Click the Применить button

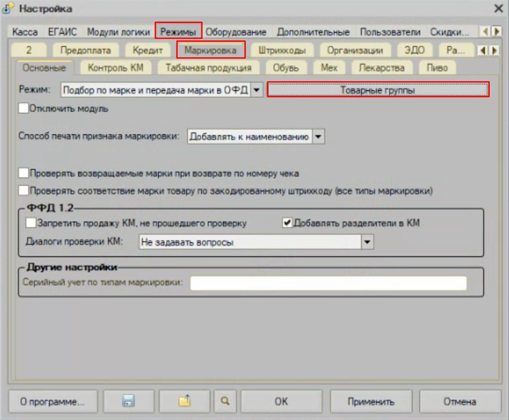371,401
